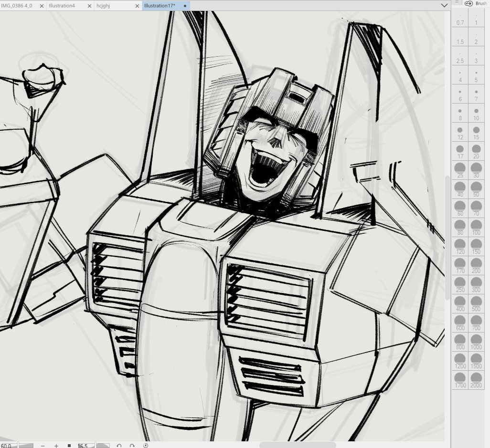Select brush size 70 preset
The height and width of the screenshot is (448, 490).
click(x=476, y=209)
